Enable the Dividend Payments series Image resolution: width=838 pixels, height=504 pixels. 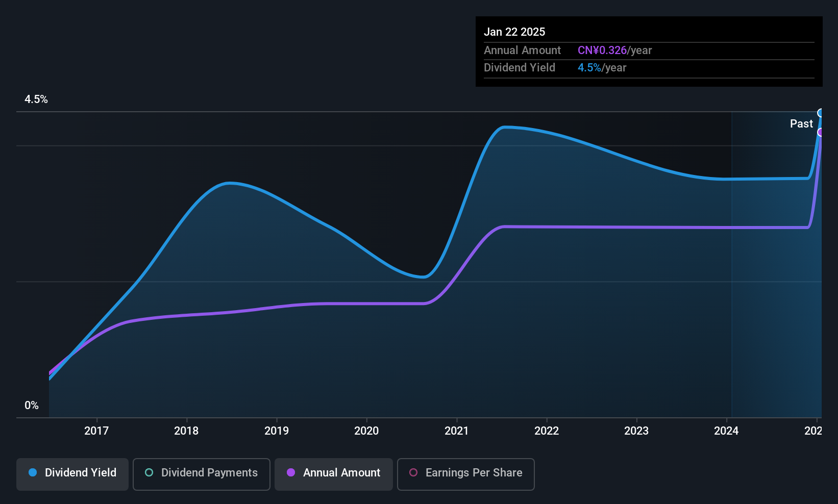click(201, 474)
